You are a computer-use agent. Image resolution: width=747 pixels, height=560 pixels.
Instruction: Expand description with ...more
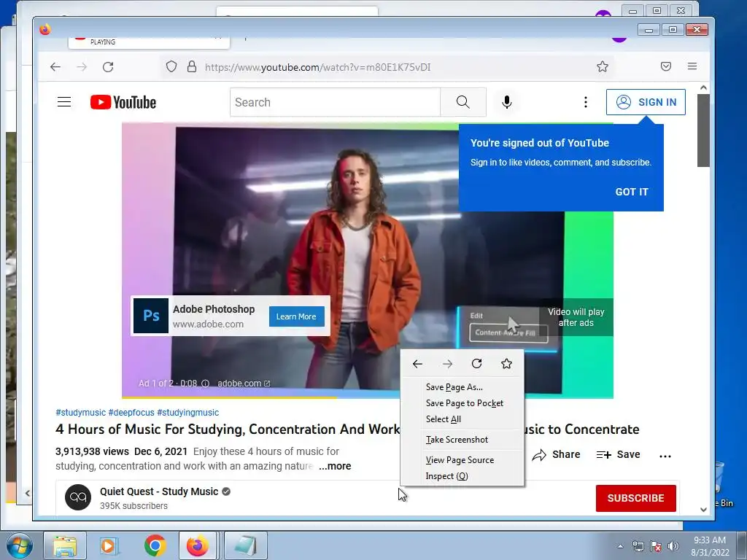point(335,466)
